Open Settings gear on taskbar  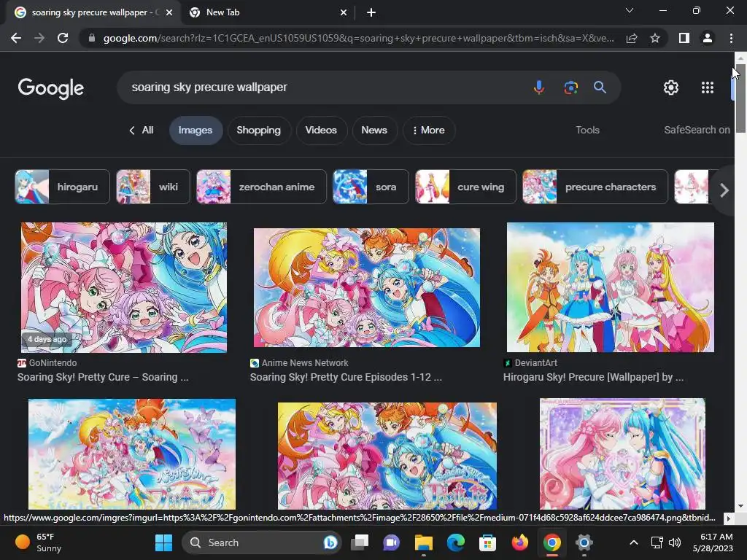pos(584,542)
